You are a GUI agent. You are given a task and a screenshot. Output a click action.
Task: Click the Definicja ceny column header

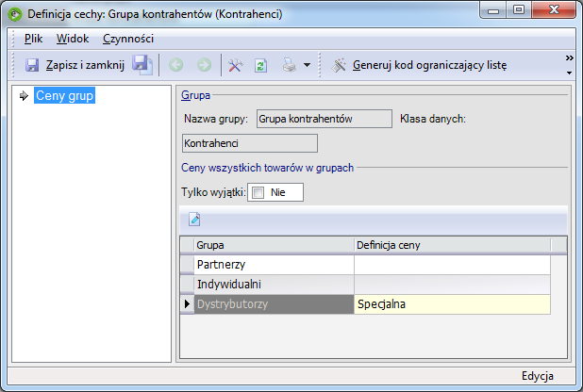click(452, 245)
